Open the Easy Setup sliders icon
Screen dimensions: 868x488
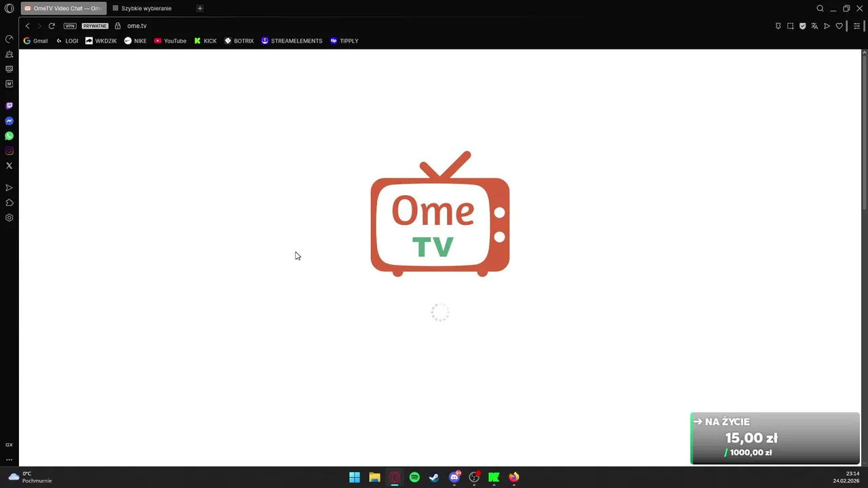(856, 26)
